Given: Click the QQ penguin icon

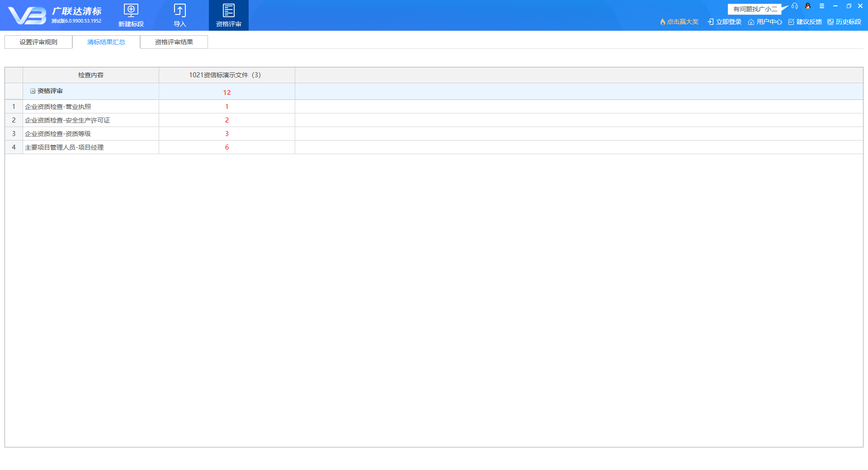Looking at the screenshot, I should [808, 6].
